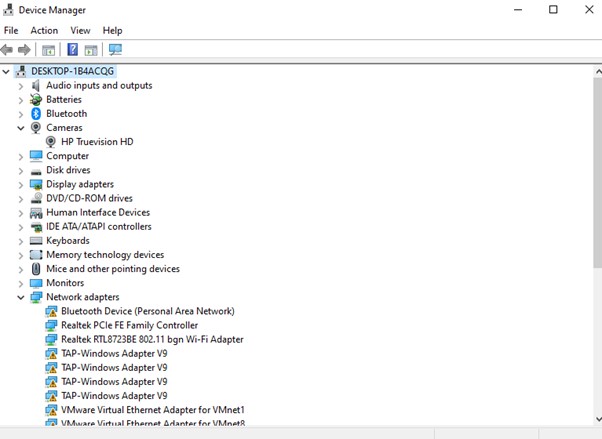The height and width of the screenshot is (439, 602).
Task: Collapse the Cameras chevron
Action: point(21,128)
